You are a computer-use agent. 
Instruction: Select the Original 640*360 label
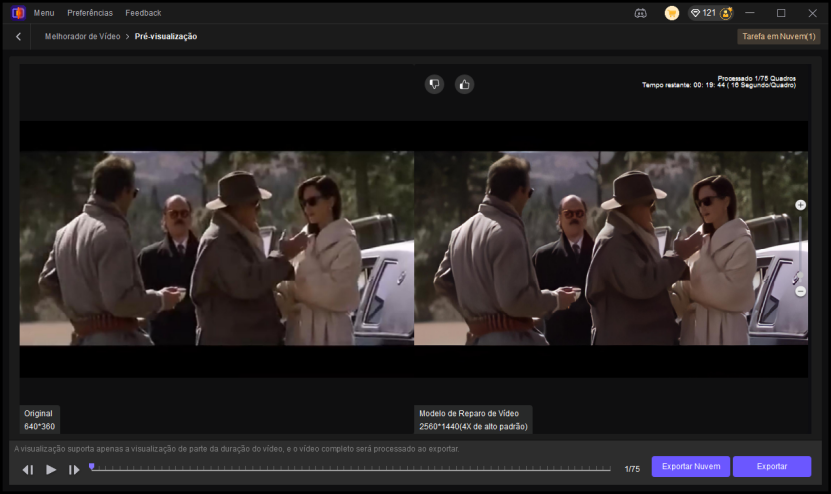pos(40,420)
